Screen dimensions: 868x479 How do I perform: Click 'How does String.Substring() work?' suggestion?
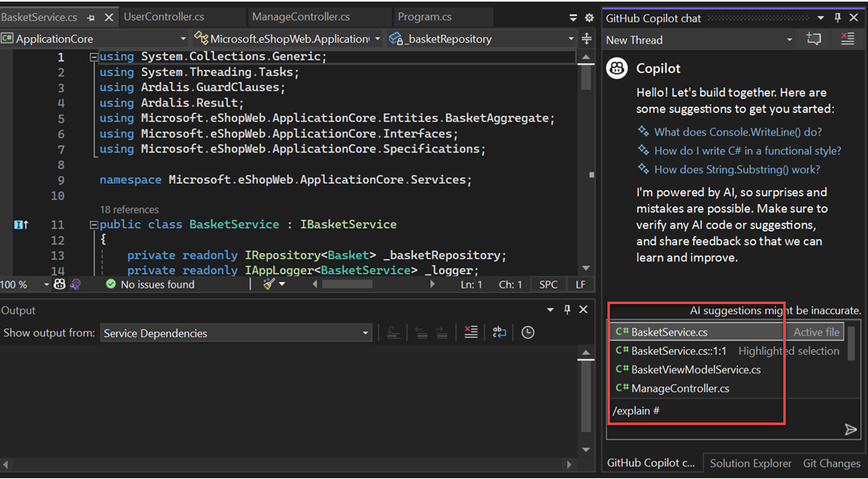(737, 170)
